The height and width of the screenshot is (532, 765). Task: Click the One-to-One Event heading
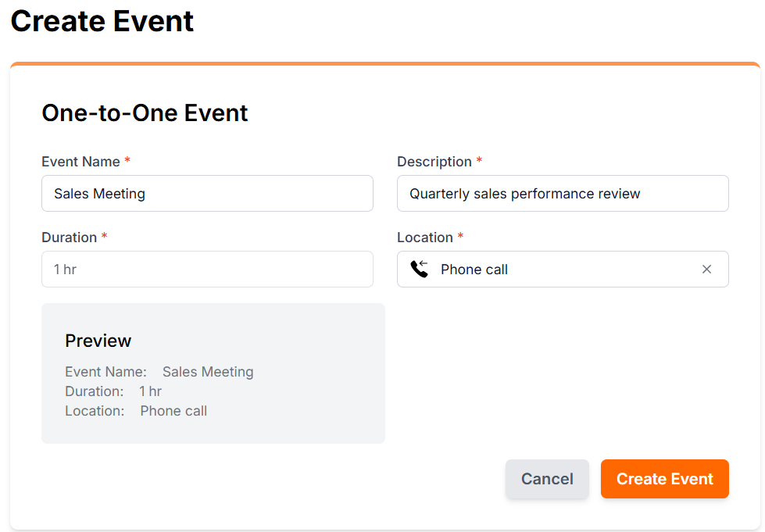145,112
